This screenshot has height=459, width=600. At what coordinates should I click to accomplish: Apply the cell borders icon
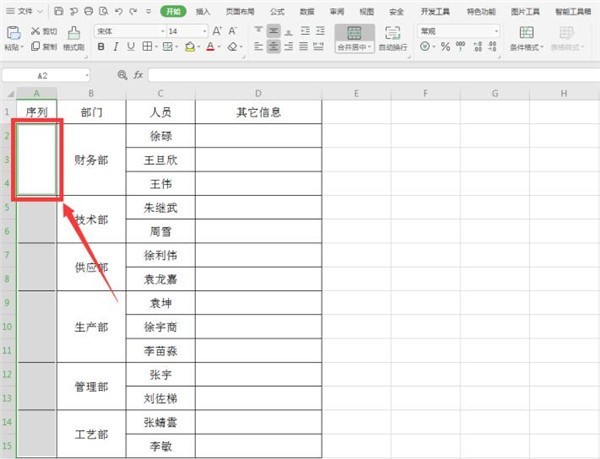click(147, 47)
